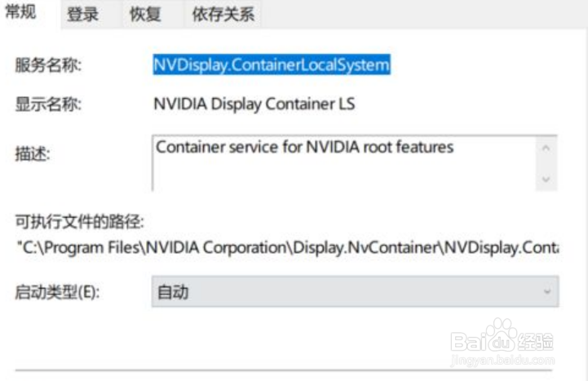Click the jingyan.baidu.com watermark text
The height and width of the screenshot is (381, 588).
502,358
